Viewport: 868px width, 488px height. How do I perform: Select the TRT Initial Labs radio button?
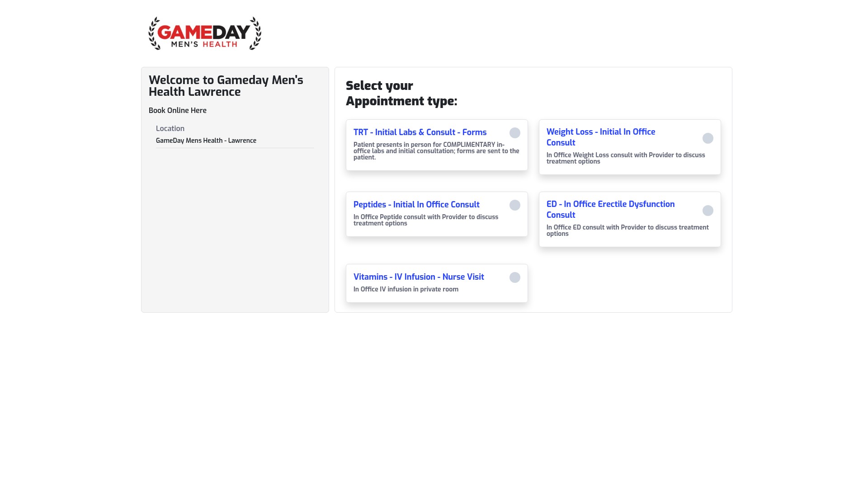[515, 133]
